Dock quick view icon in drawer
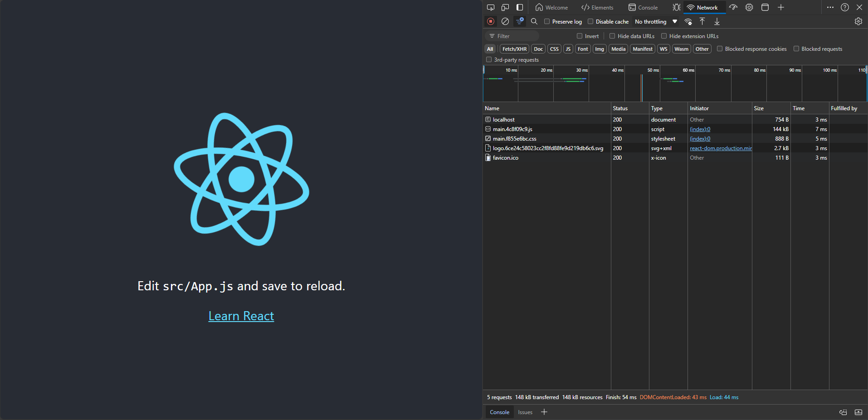This screenshot has width=868, height=420. point(843,412)
